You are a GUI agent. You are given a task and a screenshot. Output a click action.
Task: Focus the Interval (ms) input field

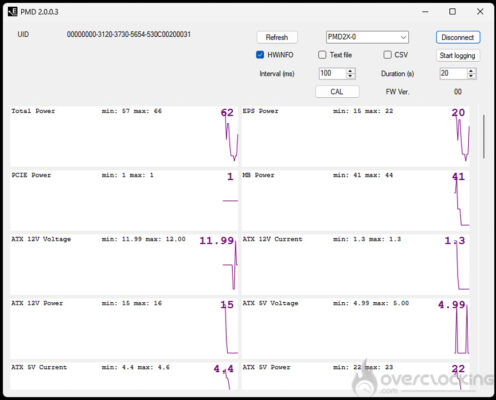click(x=333, y=73)
